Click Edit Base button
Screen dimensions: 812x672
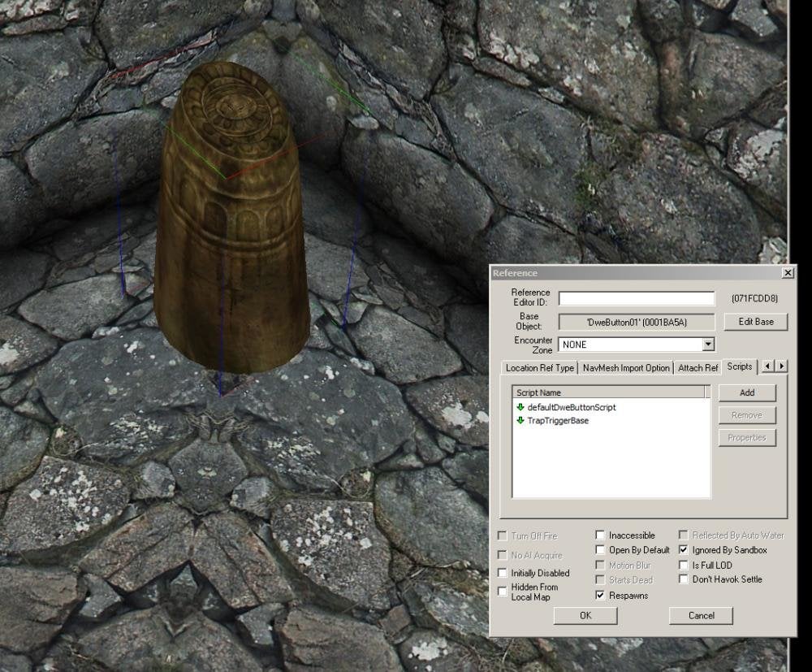755,322
